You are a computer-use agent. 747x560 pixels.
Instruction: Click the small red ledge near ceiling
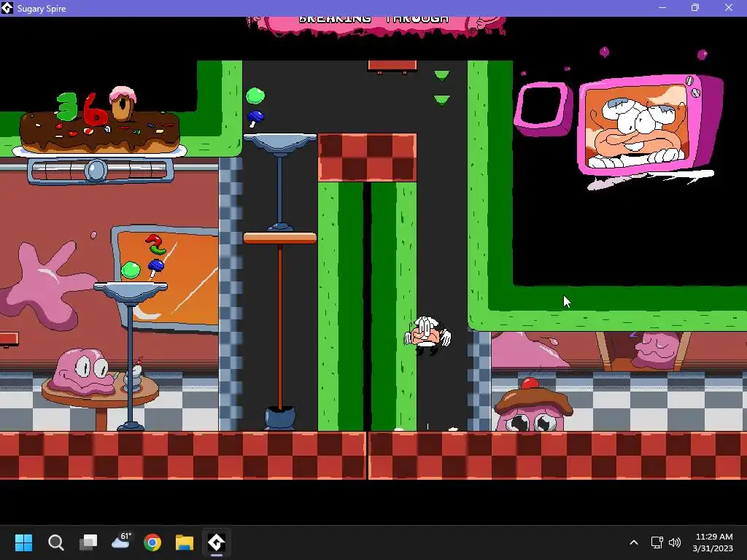click(392, 66)
